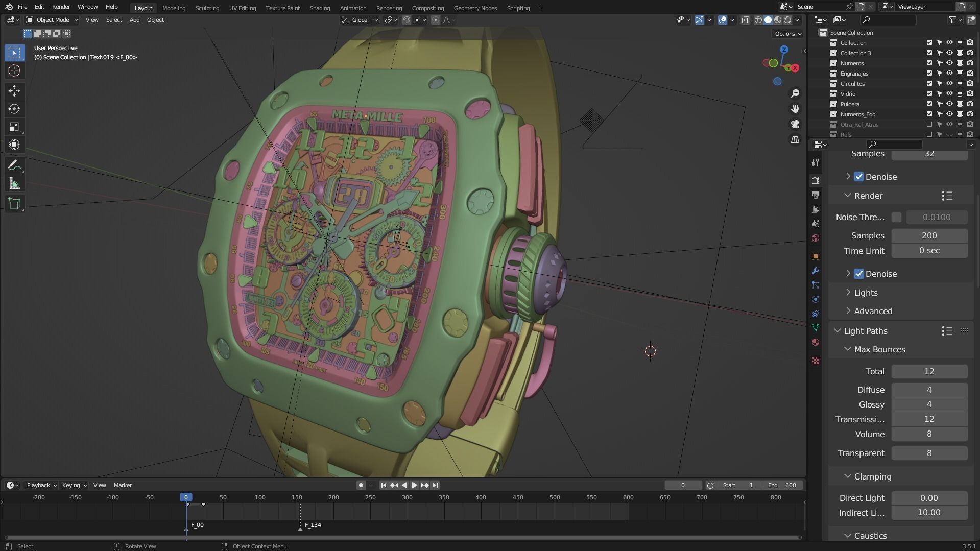
Task: Open the Scene properties tab
Action: coord(816,224)
